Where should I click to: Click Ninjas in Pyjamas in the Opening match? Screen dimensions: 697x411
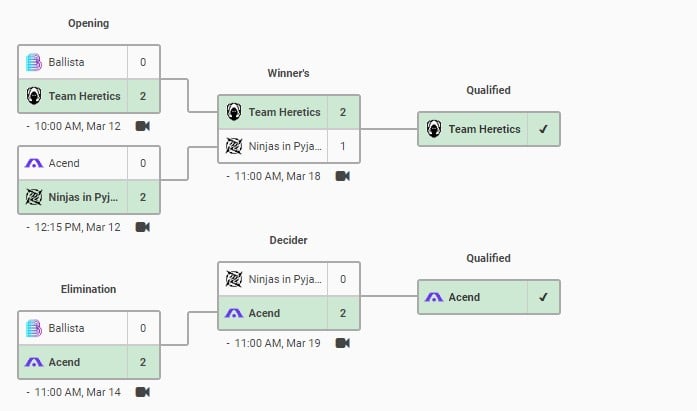[x=85, y=197]
